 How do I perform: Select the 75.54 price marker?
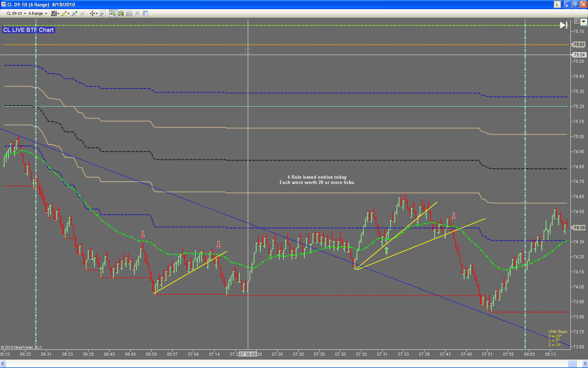point(579,55)
